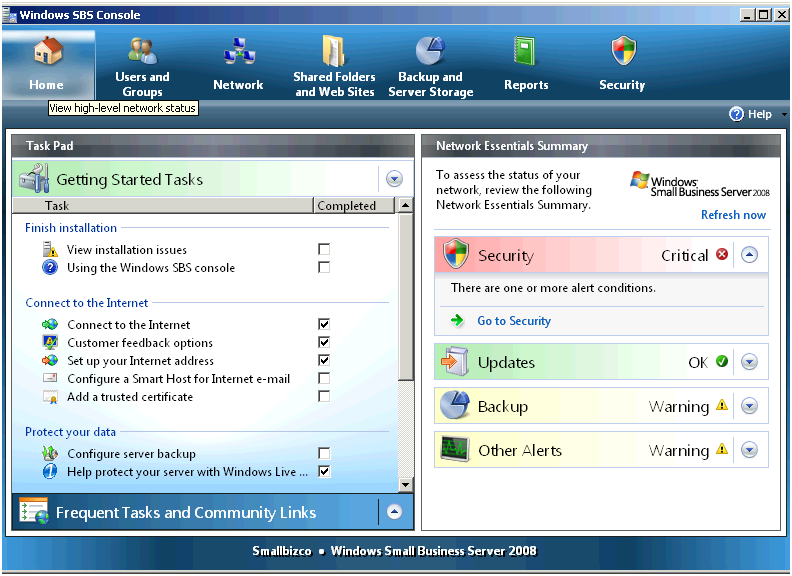
Task: Click the task list scroll down arrow
Action: pyautogui.click(x=405, y=485)
